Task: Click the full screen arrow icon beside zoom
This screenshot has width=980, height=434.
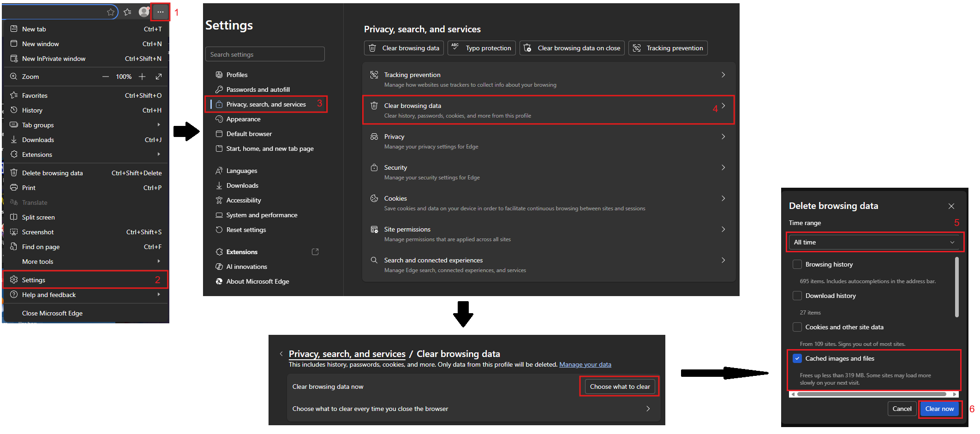Action: coord(159,77)
